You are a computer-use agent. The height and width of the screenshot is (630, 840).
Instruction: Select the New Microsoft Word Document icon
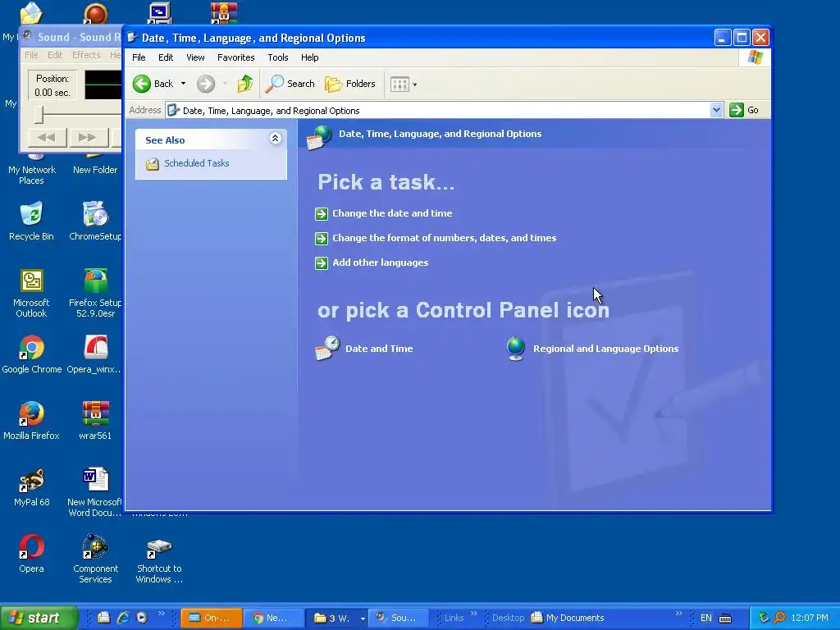95,492
